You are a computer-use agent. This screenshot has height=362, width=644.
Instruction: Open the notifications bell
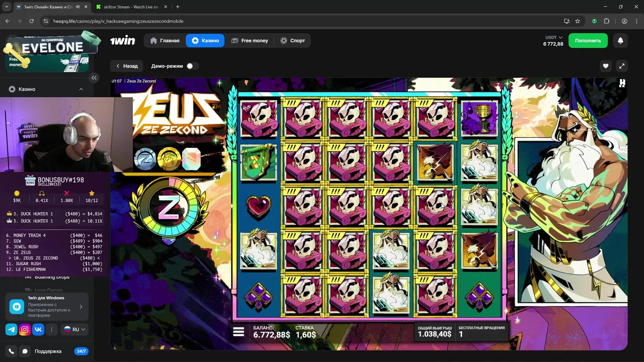point(620,41)
